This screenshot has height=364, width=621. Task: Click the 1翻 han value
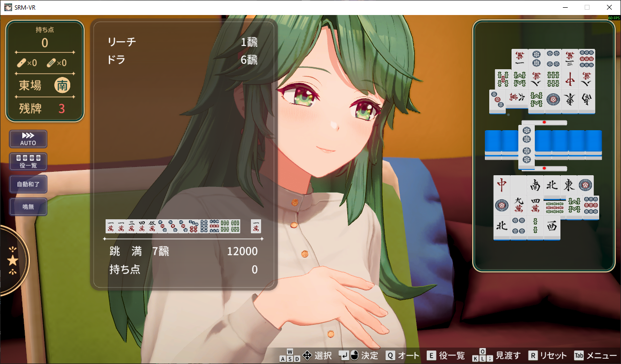249,42
